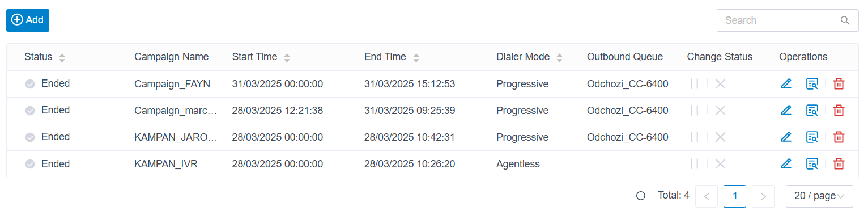Click the Add button
This screenshot has width=868, height=215.
pos(28,20)
